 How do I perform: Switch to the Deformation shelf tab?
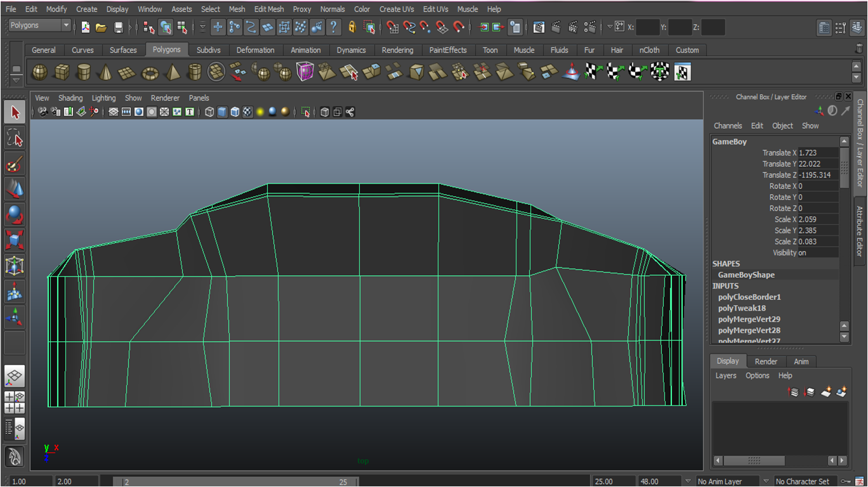[x=255, y=50]
